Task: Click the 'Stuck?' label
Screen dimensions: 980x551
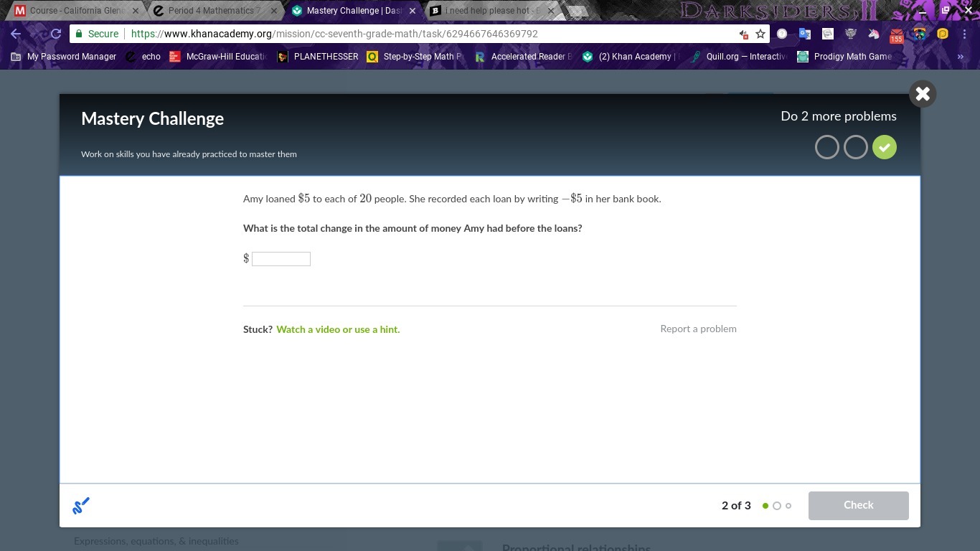Action: point(258,329)
